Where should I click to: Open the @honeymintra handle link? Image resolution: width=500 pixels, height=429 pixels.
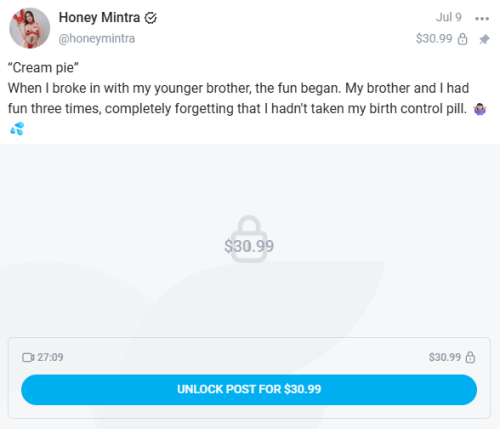97,39
